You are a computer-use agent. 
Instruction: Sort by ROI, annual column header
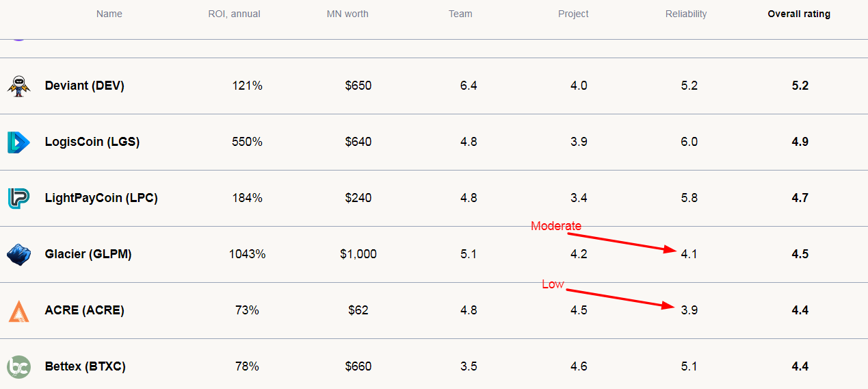pos(234,14)
